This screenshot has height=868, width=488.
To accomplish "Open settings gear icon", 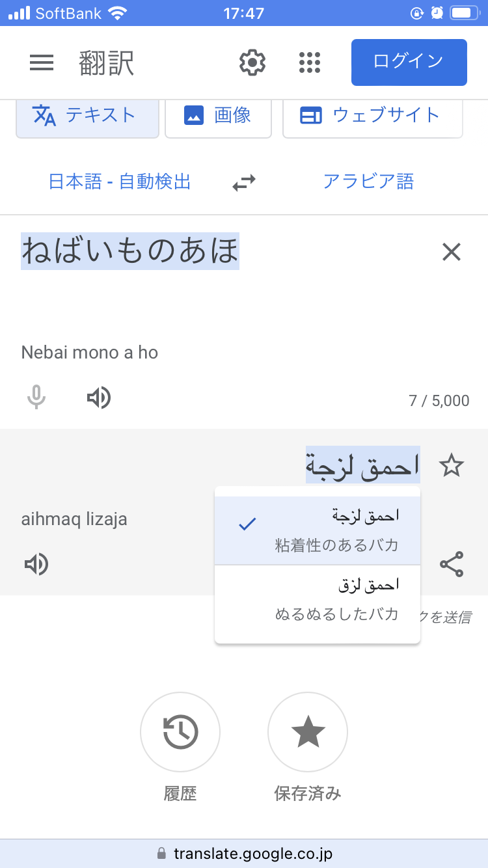I will pyautogui.click(x=252, y=62).
